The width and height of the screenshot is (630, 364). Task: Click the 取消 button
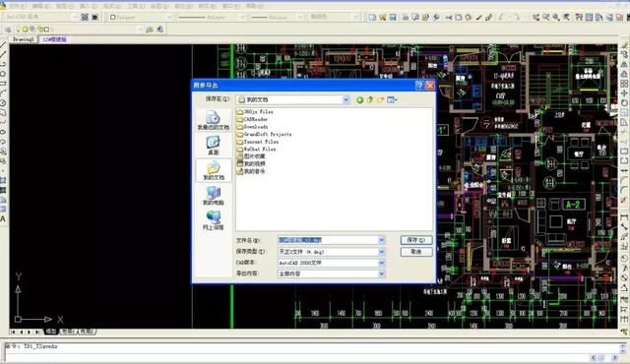[x=416, y=252]
